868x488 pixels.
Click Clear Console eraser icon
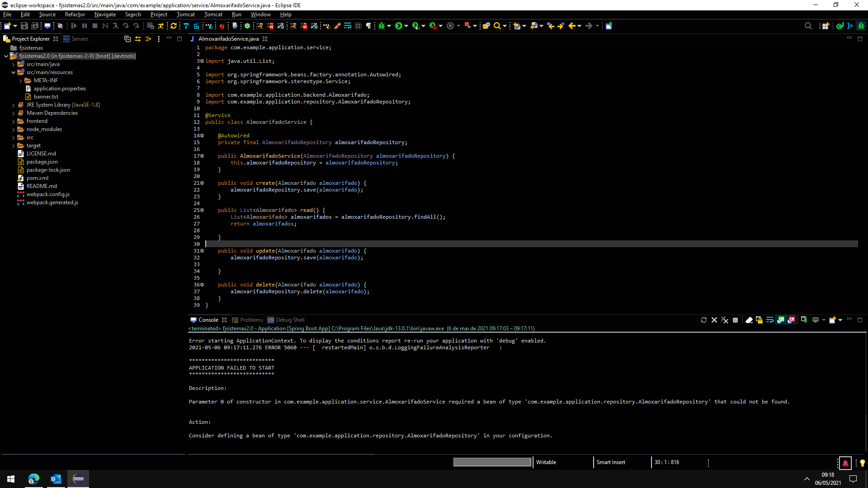tap(749, 320)
